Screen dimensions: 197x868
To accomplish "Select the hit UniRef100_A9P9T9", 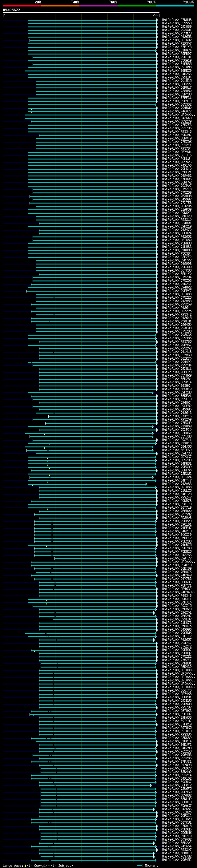I will coord(176,101).
